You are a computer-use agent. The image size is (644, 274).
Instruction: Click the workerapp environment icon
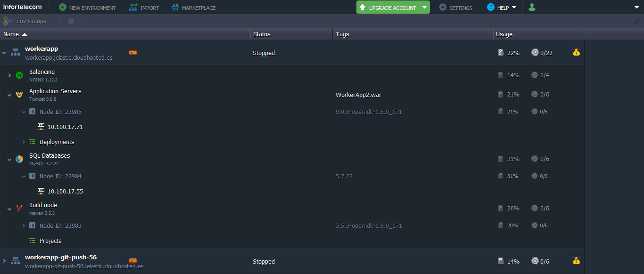pos(15,52)
